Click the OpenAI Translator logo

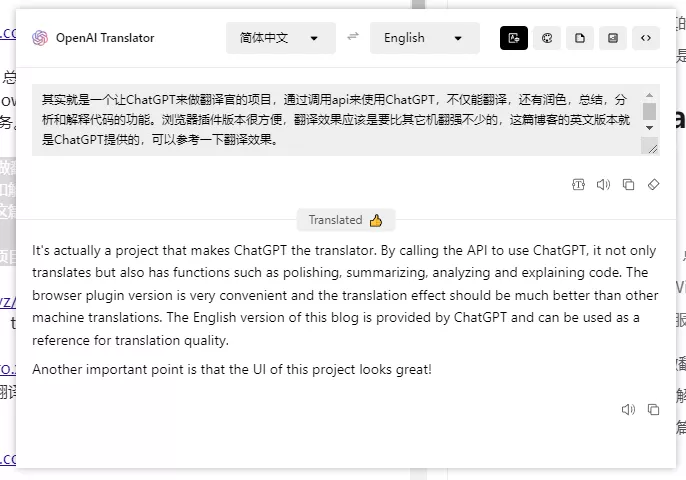(x=40, y=38)
